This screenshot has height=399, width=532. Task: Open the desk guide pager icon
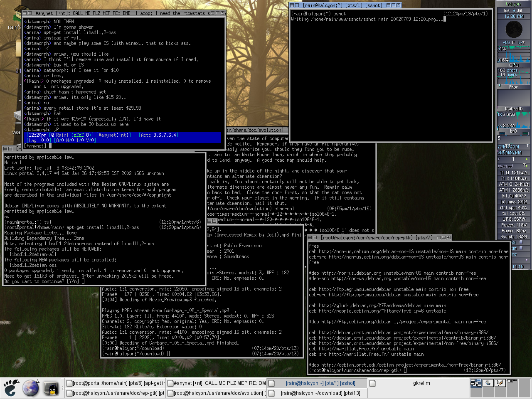476,383
